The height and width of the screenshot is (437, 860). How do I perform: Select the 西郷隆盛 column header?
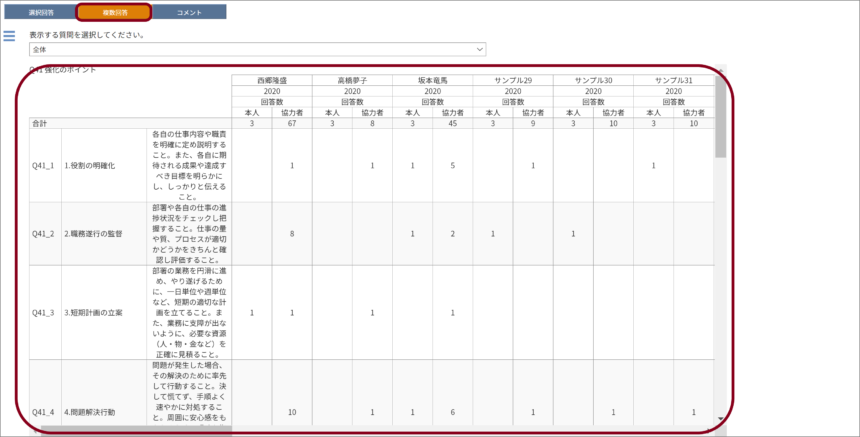pos(271,80)
